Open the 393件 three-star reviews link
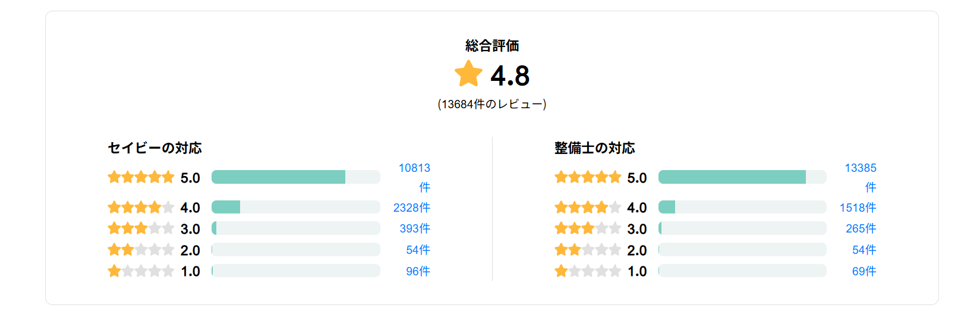Image resolution: width=980 pixels, height=314 pixels. pyautogui.click(x=414, y=228)
